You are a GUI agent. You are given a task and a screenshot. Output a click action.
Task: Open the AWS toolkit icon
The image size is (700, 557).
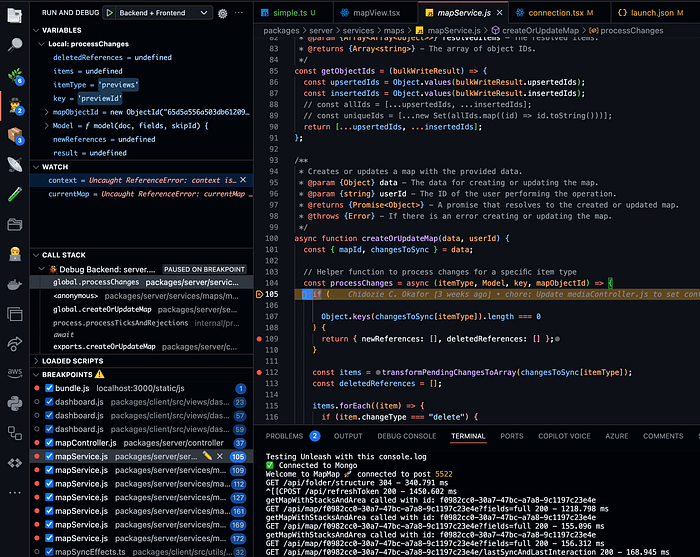coord(15,373)
